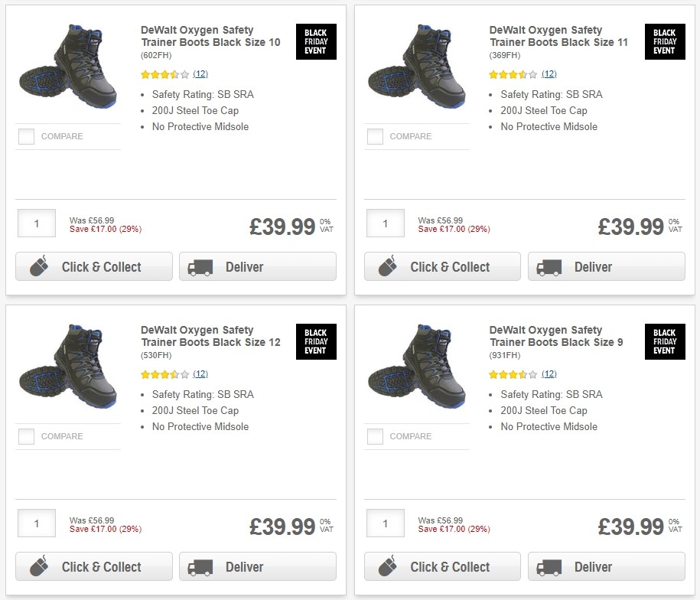Choose Deliver for the Size 11 boots

606,267
